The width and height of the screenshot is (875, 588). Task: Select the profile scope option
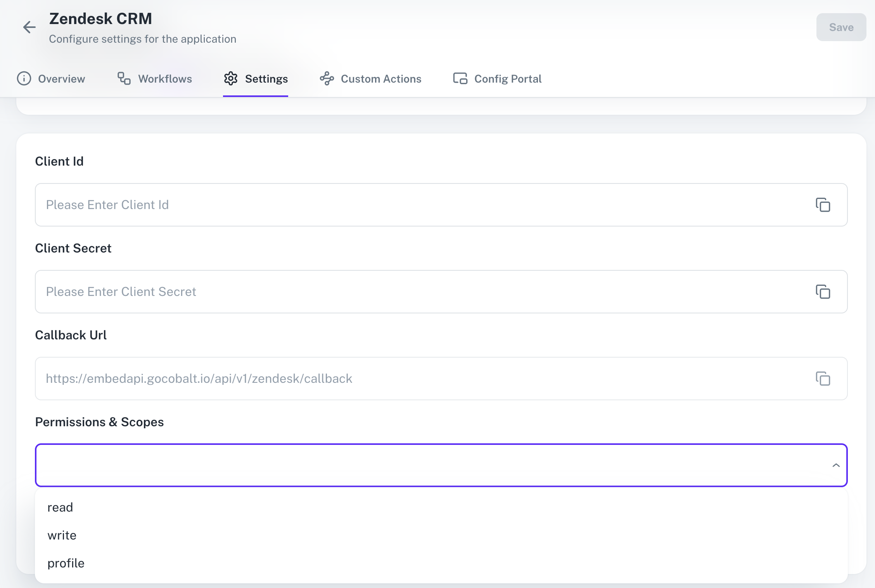[66, 564]
